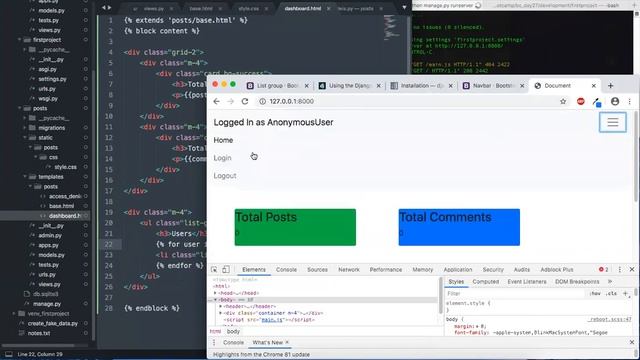
Task: Close the dashboard.html editor tab
Action: click(x=329, y=8)
